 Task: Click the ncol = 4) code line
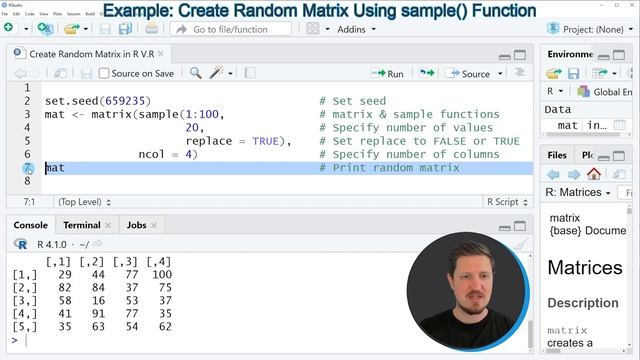click(168, 154)
